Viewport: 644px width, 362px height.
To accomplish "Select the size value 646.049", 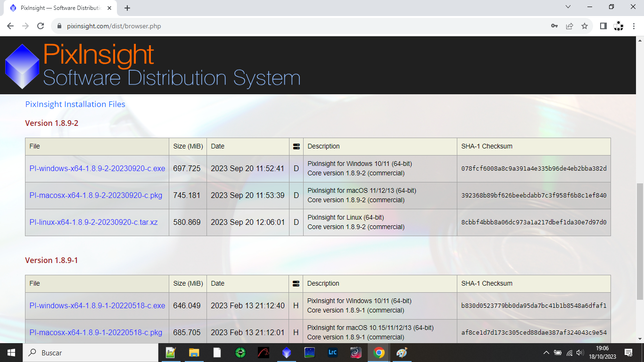I will pos(187,305).
